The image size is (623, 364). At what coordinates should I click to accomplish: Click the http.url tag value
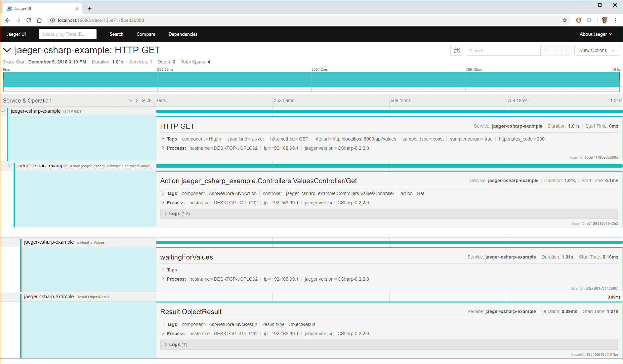point(364,139)
